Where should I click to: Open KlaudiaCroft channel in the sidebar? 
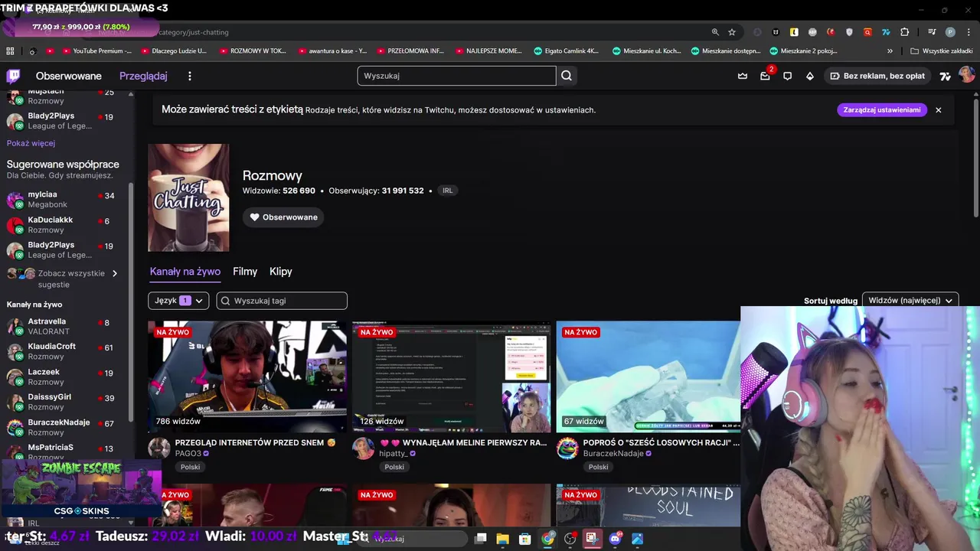pos(67,351)
